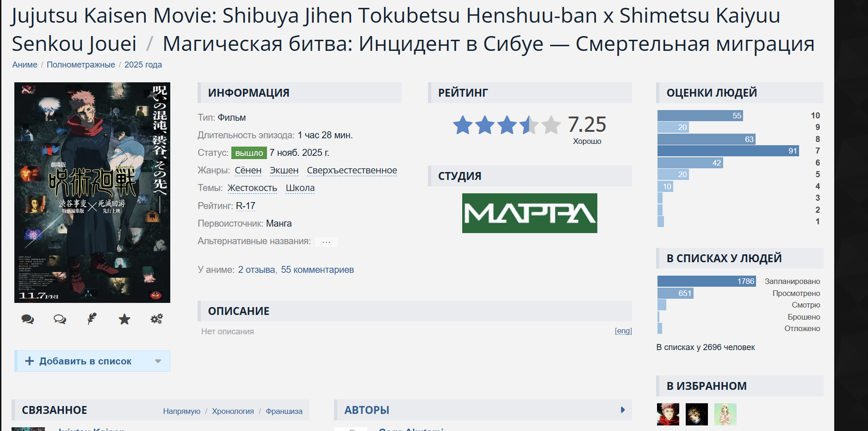
Task: Click the score 9 bar showing 20
Action: tap(673, 127)
